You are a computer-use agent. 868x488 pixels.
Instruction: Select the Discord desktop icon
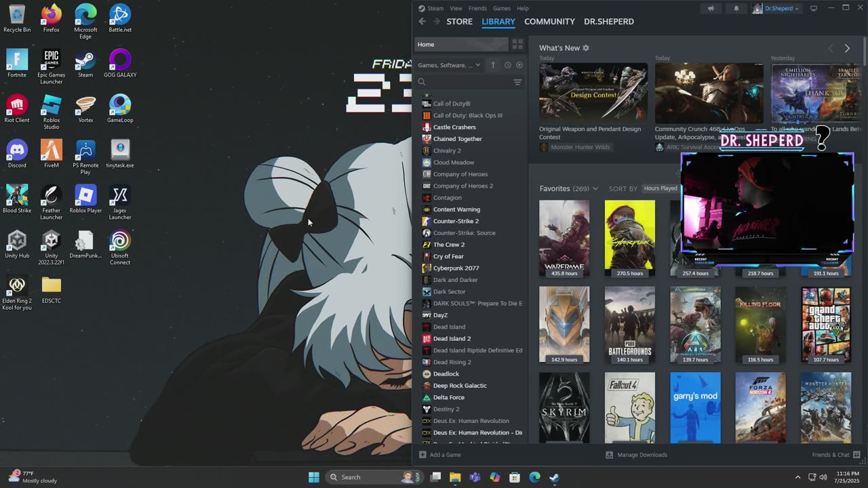point(17,154)
